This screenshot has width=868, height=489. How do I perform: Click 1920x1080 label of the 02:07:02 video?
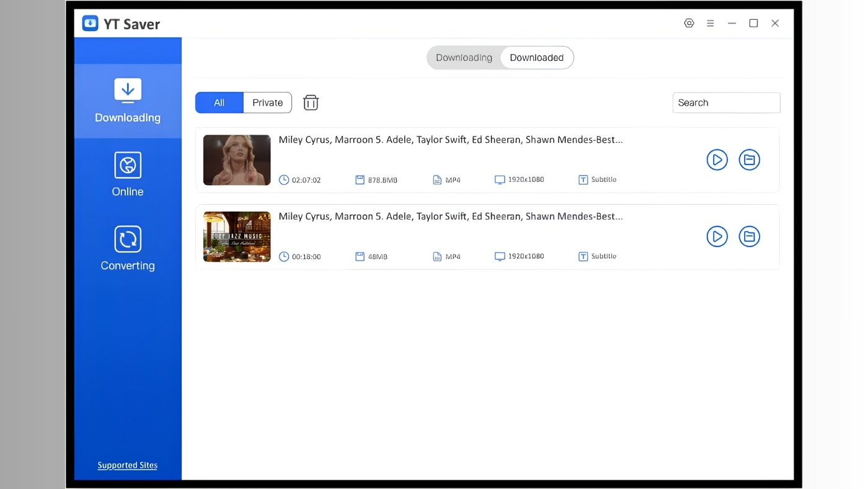(x=526, y=179)
